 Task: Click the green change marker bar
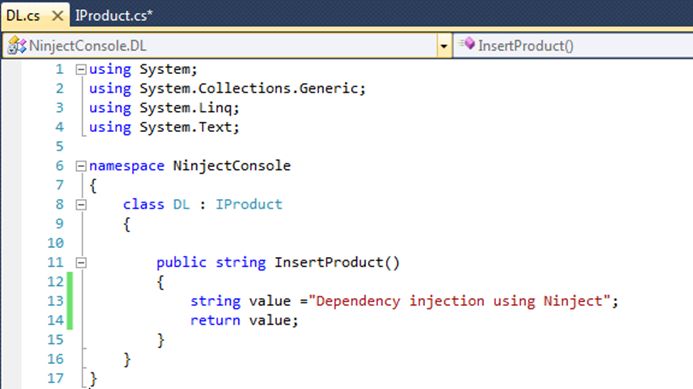pyautogui.click(x=69, y=301)
